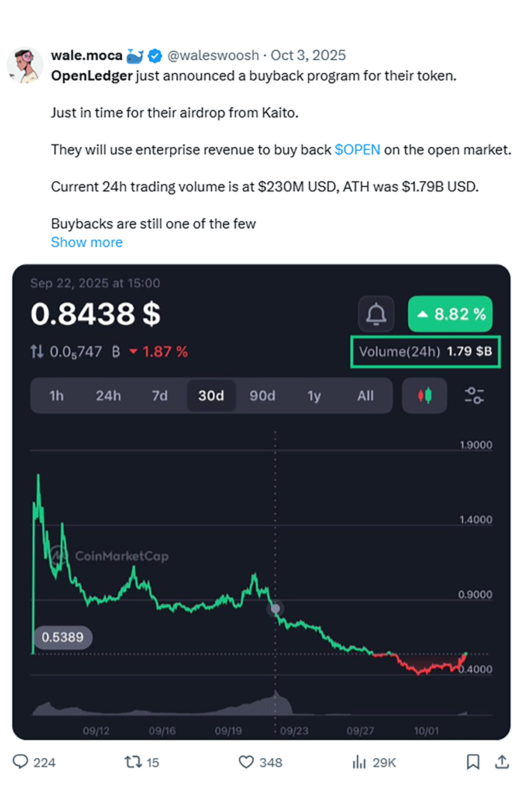Toggle candlestick chart view

click(x=424, y=396)
